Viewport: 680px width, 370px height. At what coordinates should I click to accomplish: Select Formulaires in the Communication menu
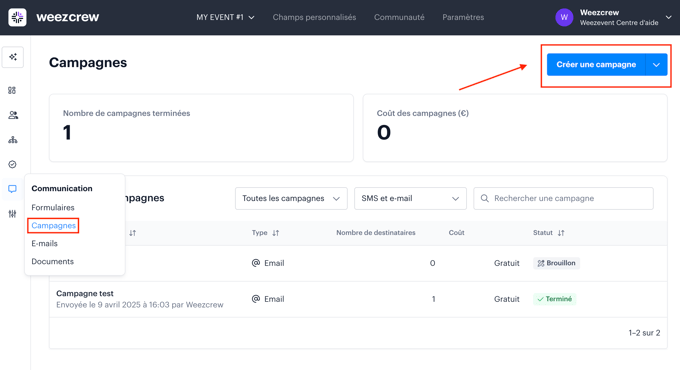click(x=53, y=207)
